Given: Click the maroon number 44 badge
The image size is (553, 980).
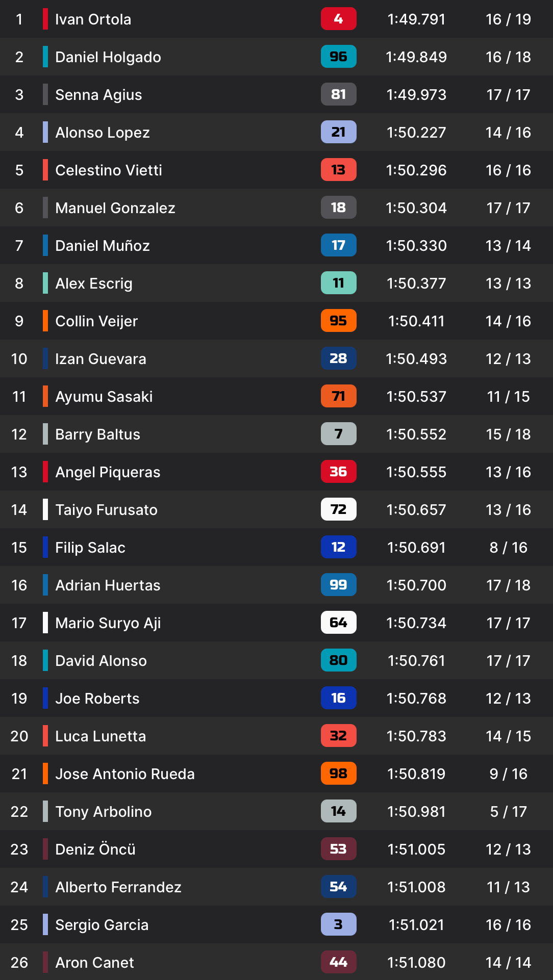Looking at the screenshot, I should [x=338, y=962].
